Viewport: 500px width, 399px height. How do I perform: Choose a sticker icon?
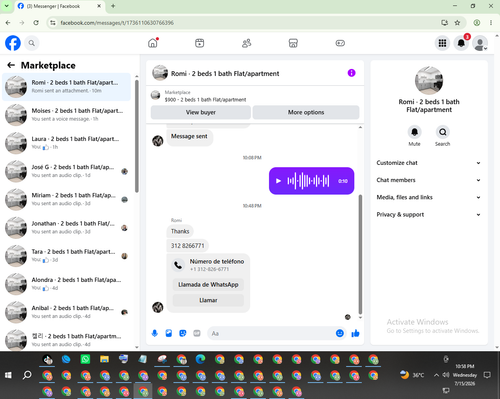click(183, 333)
